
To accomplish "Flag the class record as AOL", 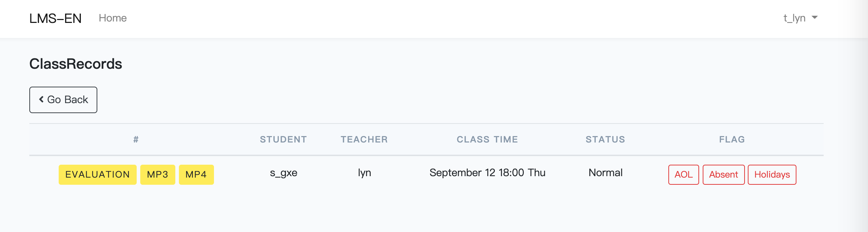I will tap(683, 175).
